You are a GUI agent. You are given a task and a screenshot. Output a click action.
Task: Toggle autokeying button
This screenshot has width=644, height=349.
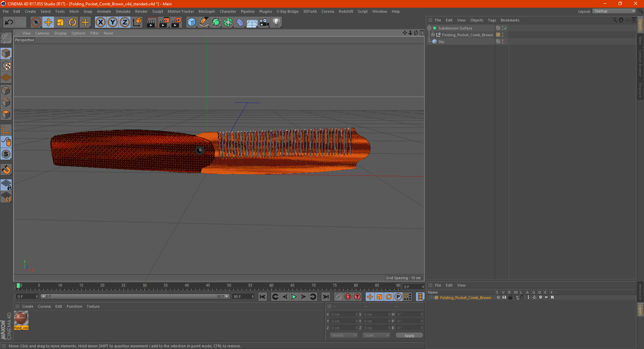[348, 297]
